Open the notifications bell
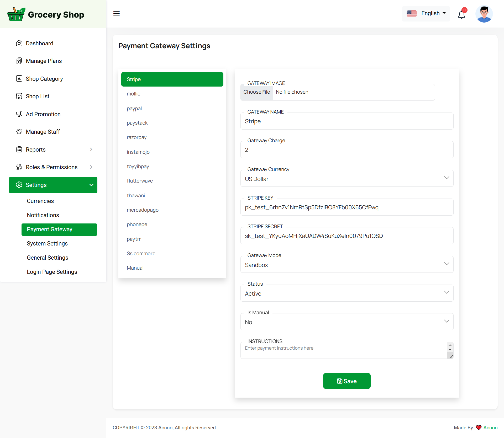This screenshot has height=438, width=504. 461,14
